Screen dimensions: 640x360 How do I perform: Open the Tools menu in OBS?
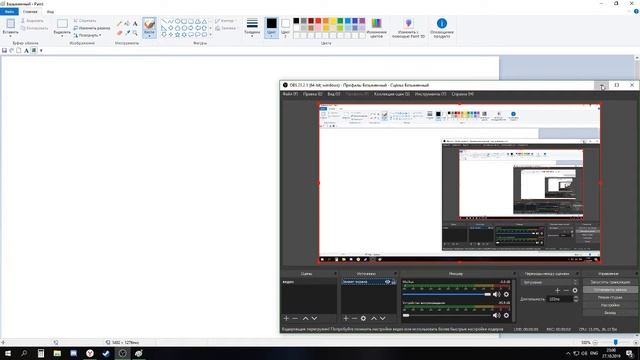(x=431, y=94)
